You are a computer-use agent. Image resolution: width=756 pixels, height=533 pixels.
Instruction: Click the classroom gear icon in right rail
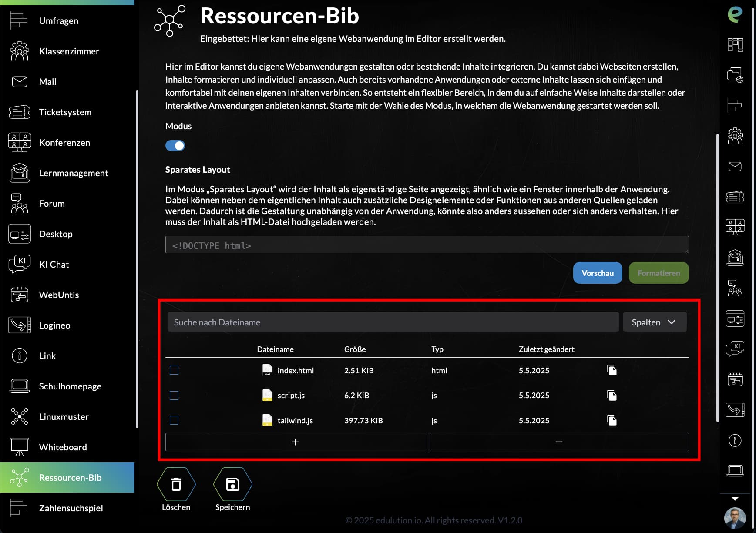pos(735,136)
